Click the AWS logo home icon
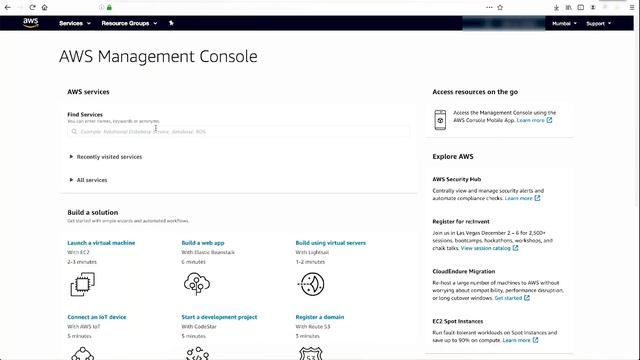Viewport: 640px width, 360px height. click(x=31, y=23)
